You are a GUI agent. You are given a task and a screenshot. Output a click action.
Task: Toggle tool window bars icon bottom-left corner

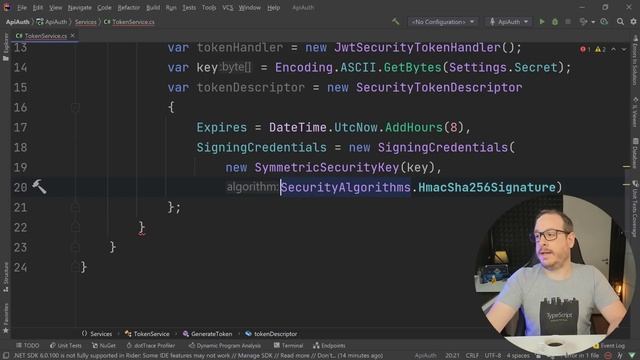pos(6,356)
